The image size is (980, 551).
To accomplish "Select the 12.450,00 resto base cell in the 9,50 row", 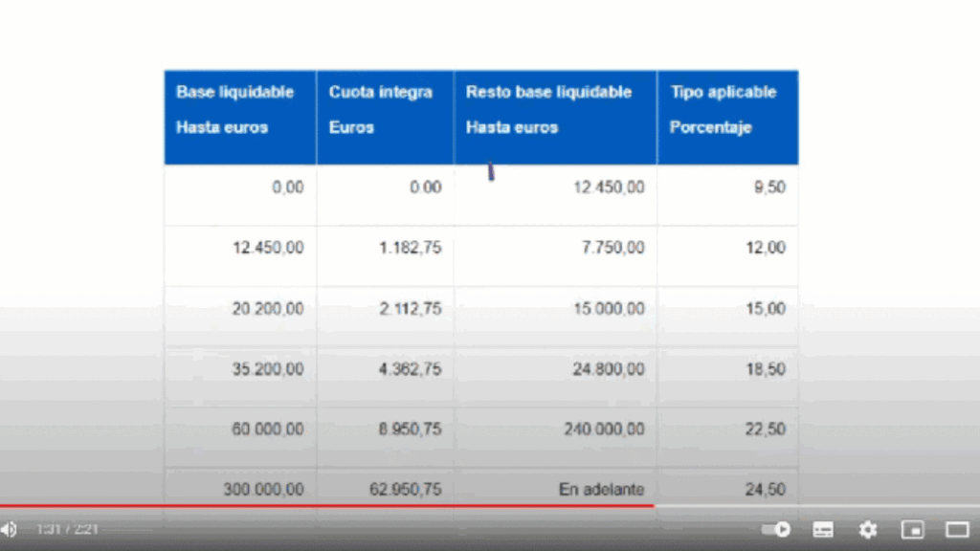I will (x=556, y=195).
